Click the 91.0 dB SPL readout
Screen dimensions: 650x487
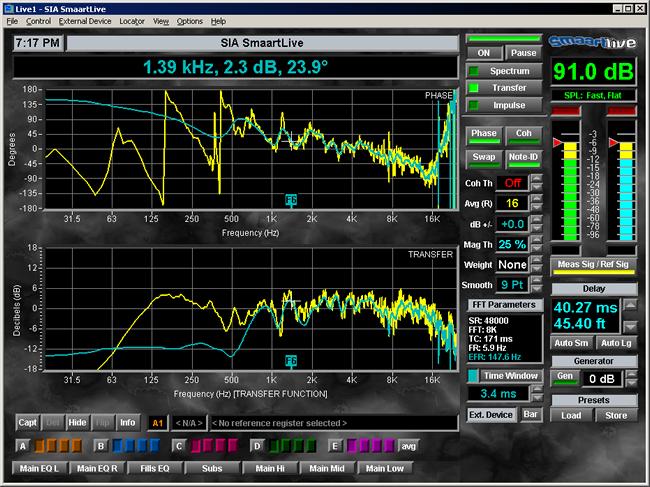[x=593, y=71]
